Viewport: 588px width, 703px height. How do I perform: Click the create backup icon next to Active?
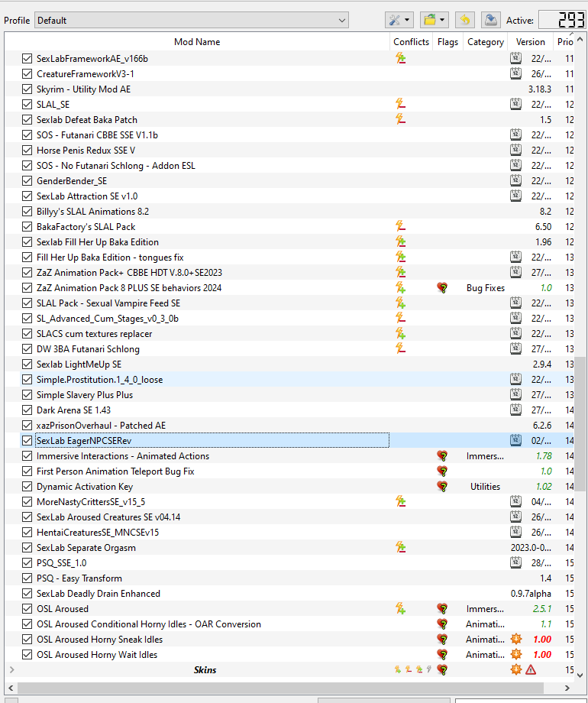[491, 20]
